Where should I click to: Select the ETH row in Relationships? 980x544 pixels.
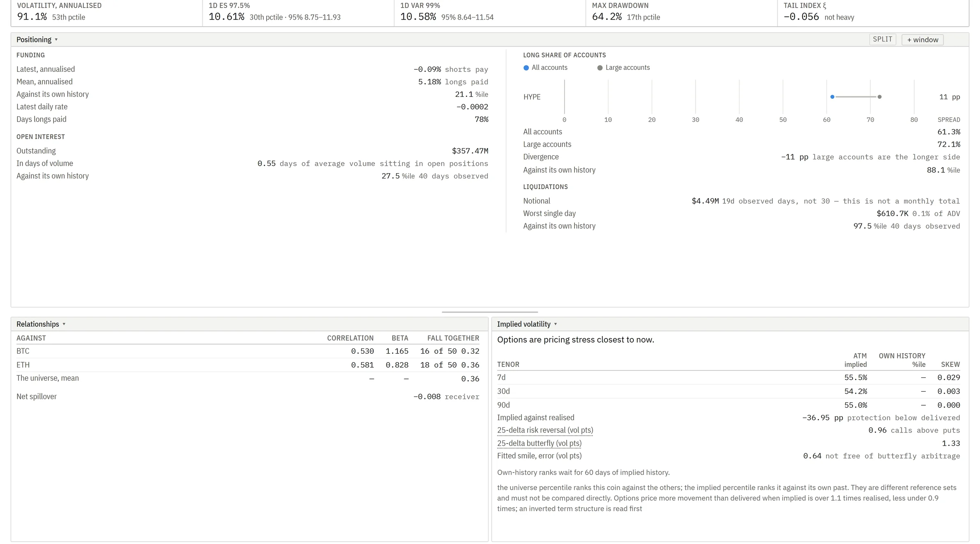pyautogui.click(x=248, y=365)
